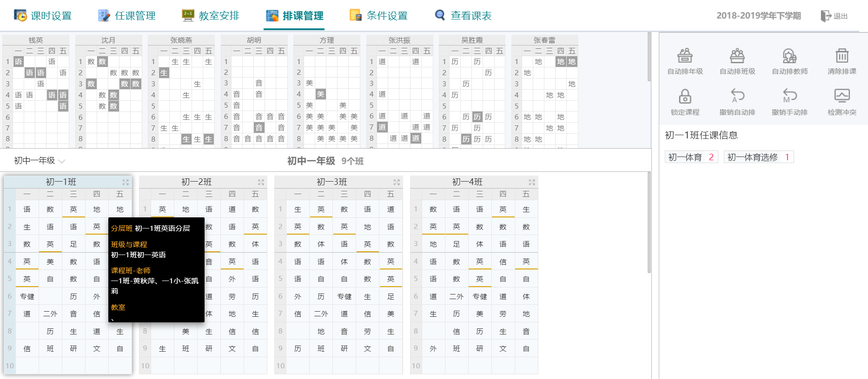Image resolution: width=868 pixels, height=379 pixels.
Task: Click the 课时设置 clock icon
Action: (x=20, y=15)
